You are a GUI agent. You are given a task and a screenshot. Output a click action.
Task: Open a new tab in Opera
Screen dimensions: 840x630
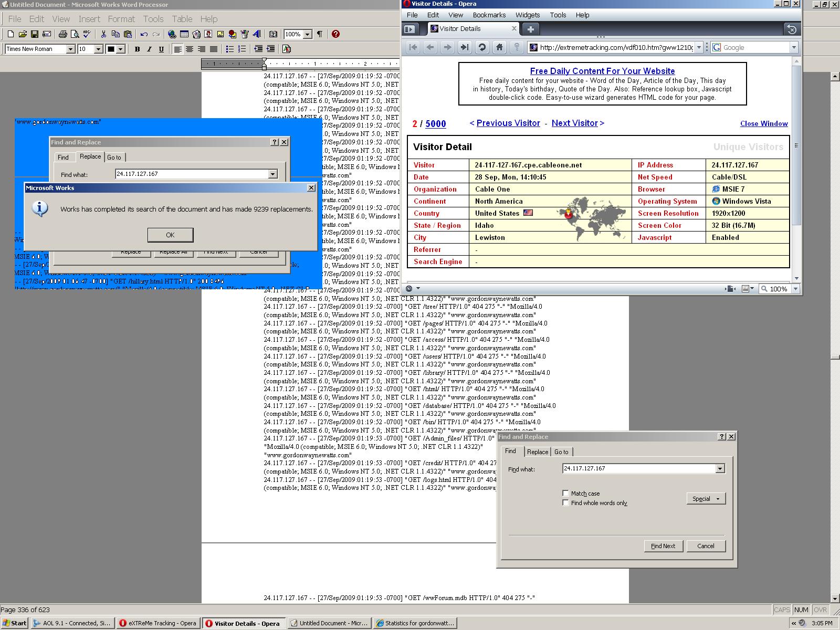click(x=530, y=29)
